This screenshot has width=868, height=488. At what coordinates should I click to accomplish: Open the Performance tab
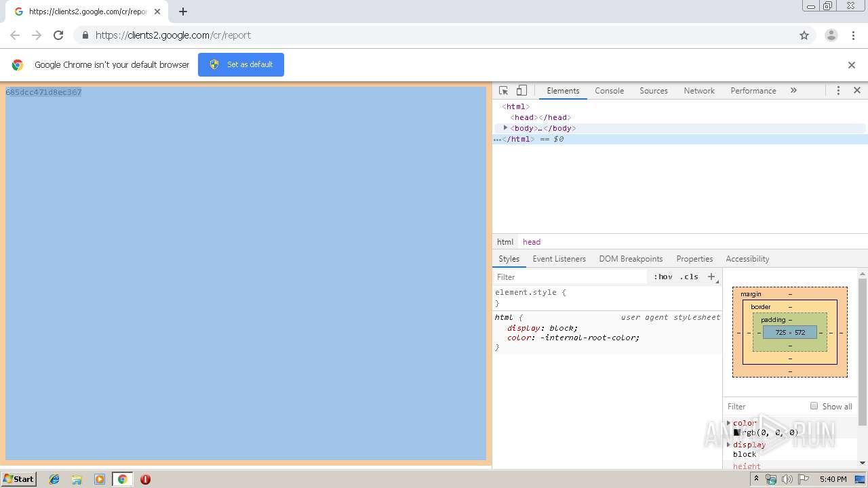point(753,91)
